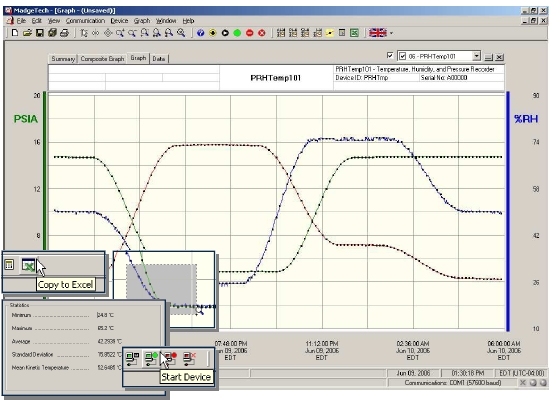This screenshot has width=557, height=405.
Task: Save using the floppy disk icon
Action: [40, 33]
